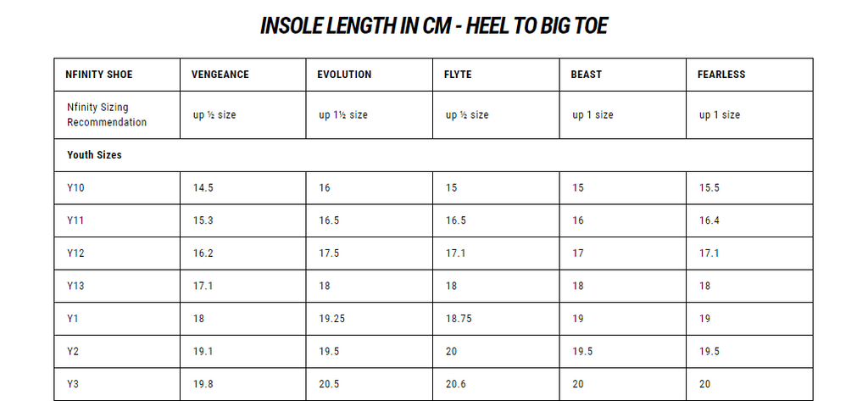Select the Y1 row label
The width and height of the screenshot is (868, 401).
(73, 319)
